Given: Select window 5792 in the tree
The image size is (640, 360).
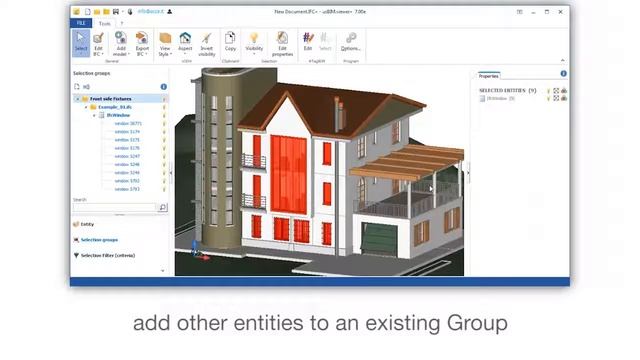Looking at the screenshot, I should [x=127, y=180].
